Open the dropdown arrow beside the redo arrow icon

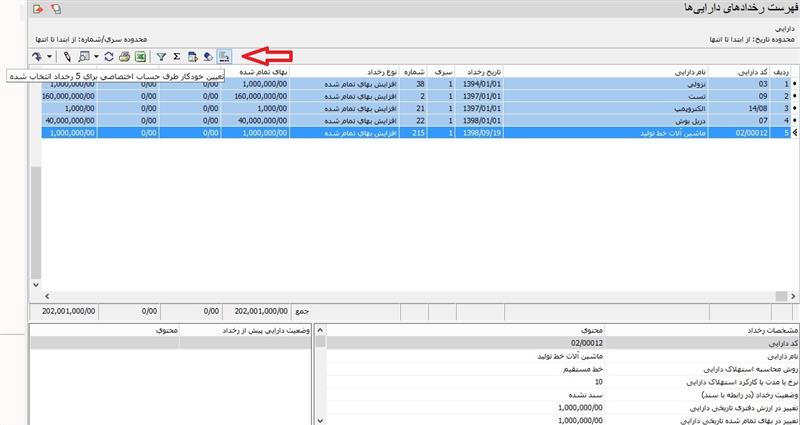click(50, 57)
